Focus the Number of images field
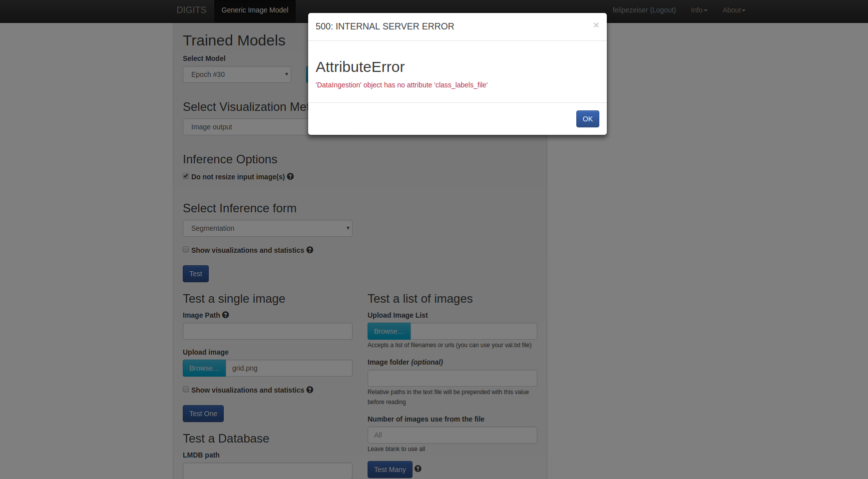 pos(452,435)
